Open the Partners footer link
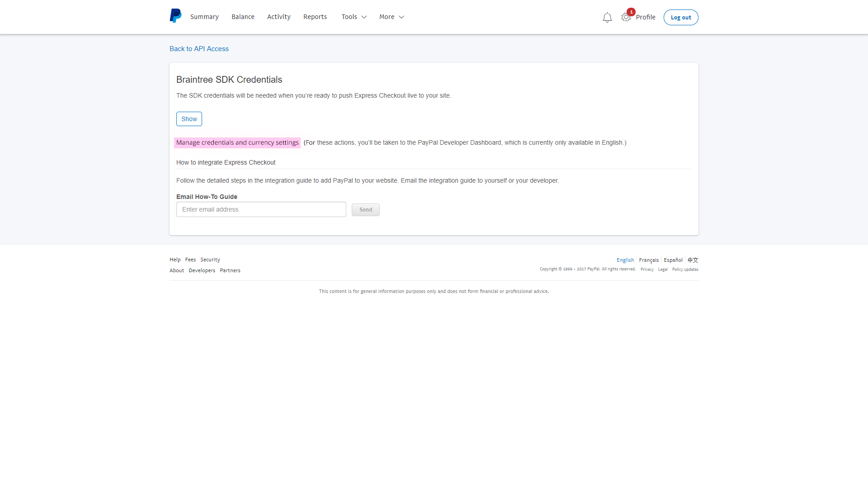This screenshot has height=477, width=868. [x=230, y=270]
